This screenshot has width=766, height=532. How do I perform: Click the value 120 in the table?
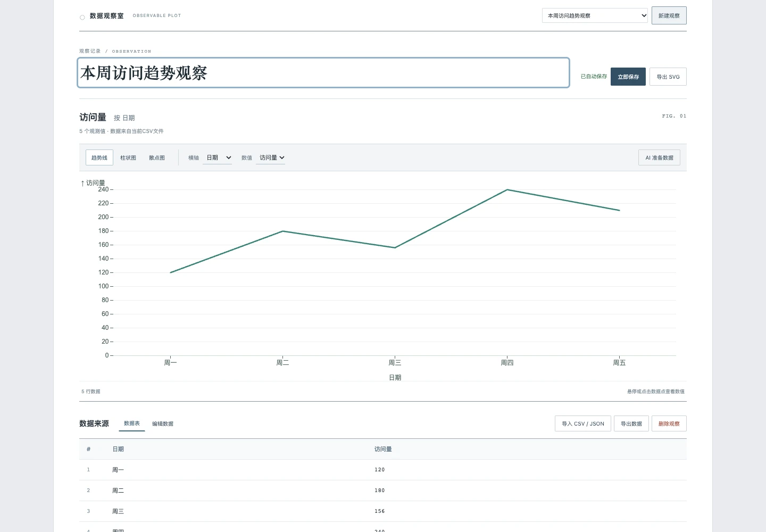click(x=380, y=470)
